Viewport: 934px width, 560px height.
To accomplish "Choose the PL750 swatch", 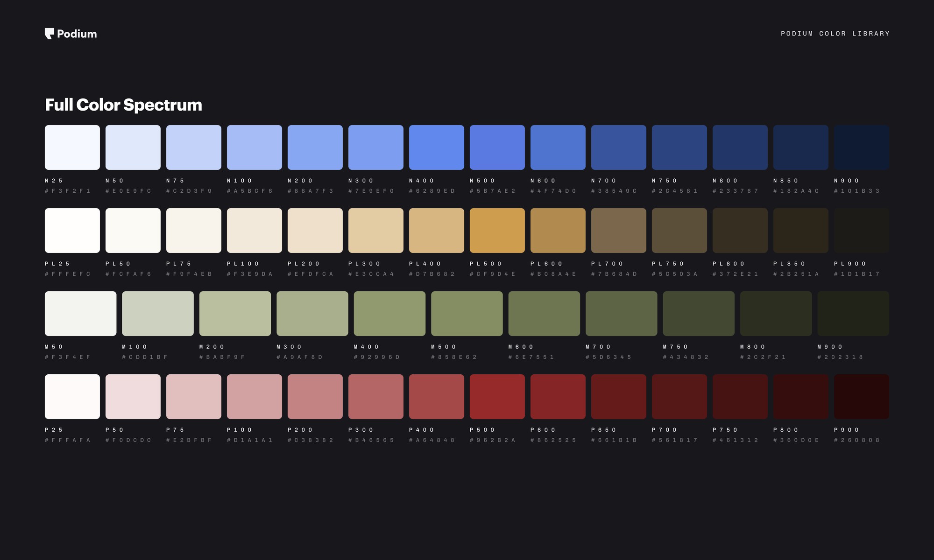I will pyautogui.click(x=679, y=231).
